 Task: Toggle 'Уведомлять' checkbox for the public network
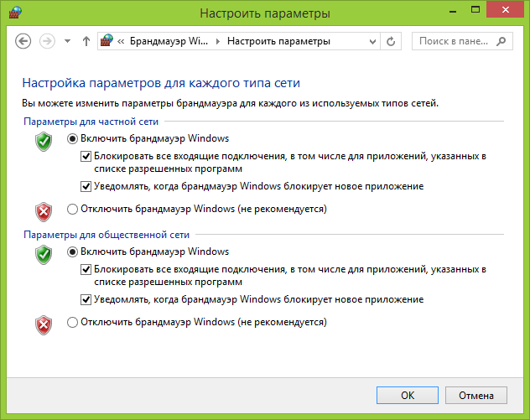pos(86,299)
